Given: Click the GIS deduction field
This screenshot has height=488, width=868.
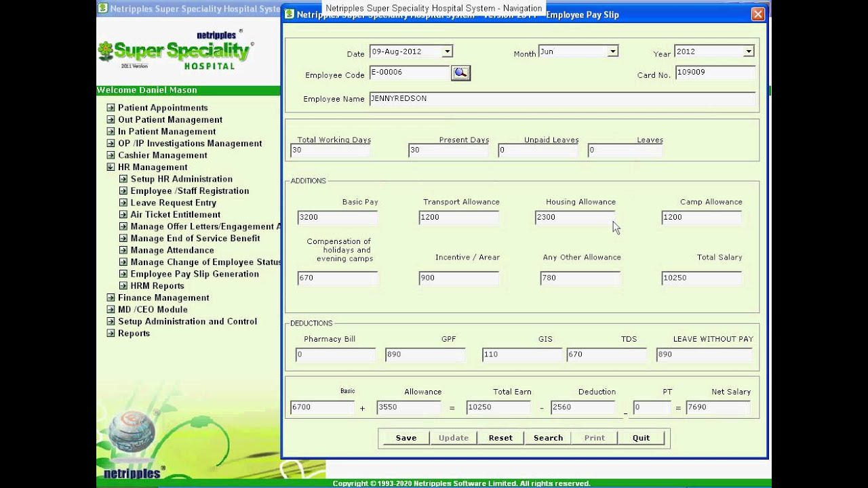Looking at the screenshot, I should [x=522, y=355].
